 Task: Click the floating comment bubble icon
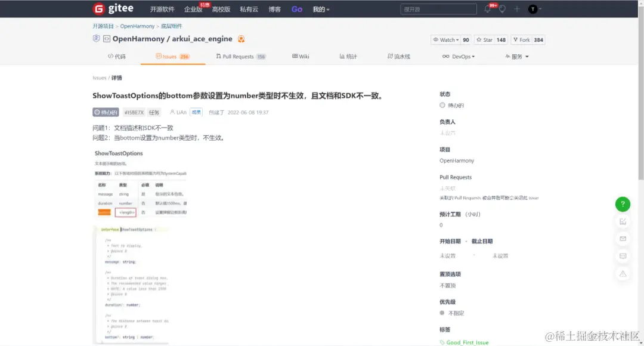(x=623, y=255)
